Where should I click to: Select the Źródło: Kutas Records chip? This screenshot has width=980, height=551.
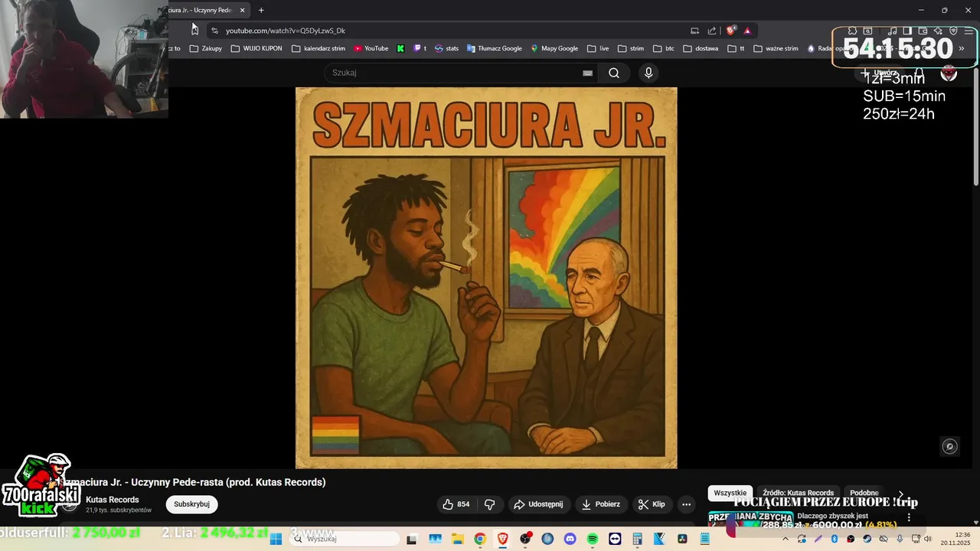798,493
